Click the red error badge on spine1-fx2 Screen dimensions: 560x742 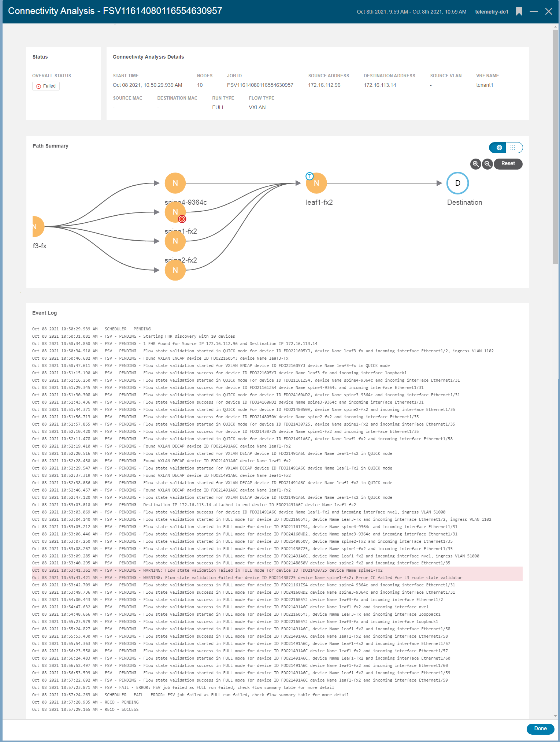tap(182, 219)
